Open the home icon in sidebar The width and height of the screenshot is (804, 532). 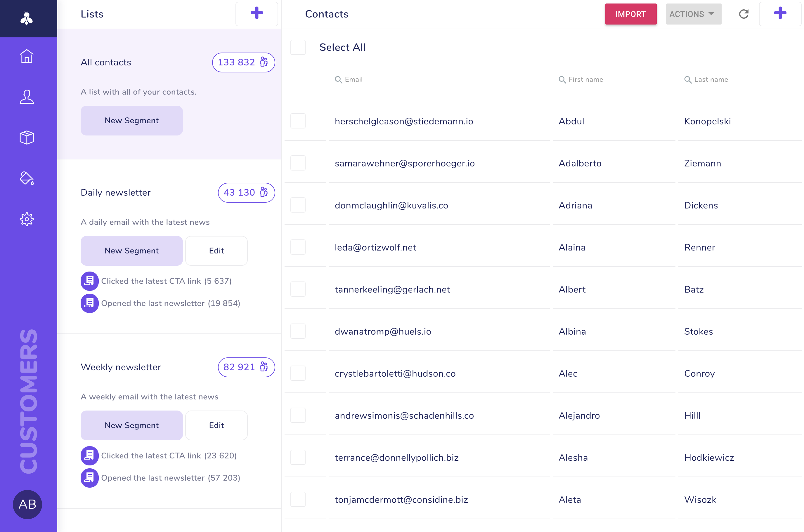27,56
